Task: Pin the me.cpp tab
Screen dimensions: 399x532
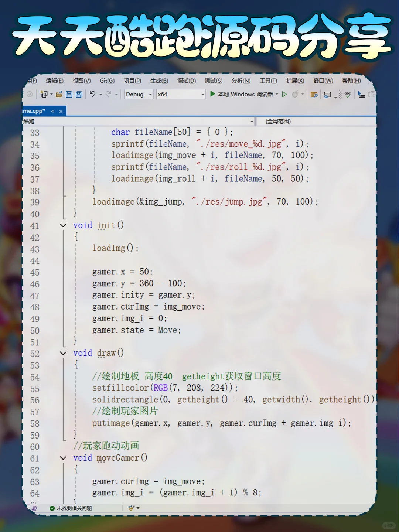Action: click(x=52, y=111)
